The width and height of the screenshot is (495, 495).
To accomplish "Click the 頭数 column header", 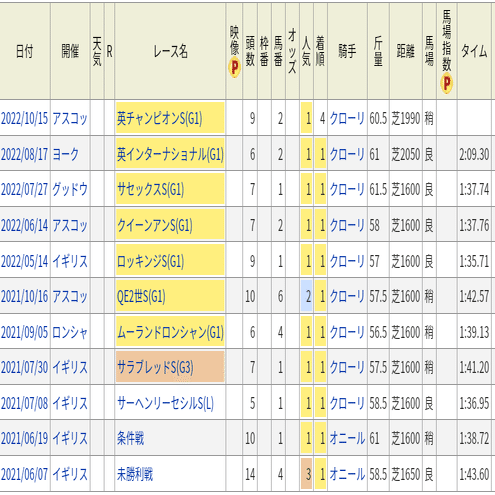I will point(250,52).
